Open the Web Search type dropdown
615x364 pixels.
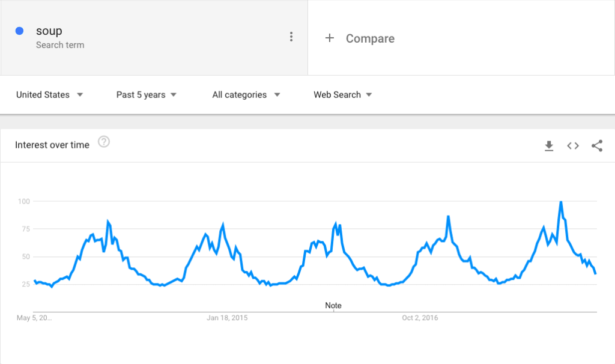pos(342,95)
